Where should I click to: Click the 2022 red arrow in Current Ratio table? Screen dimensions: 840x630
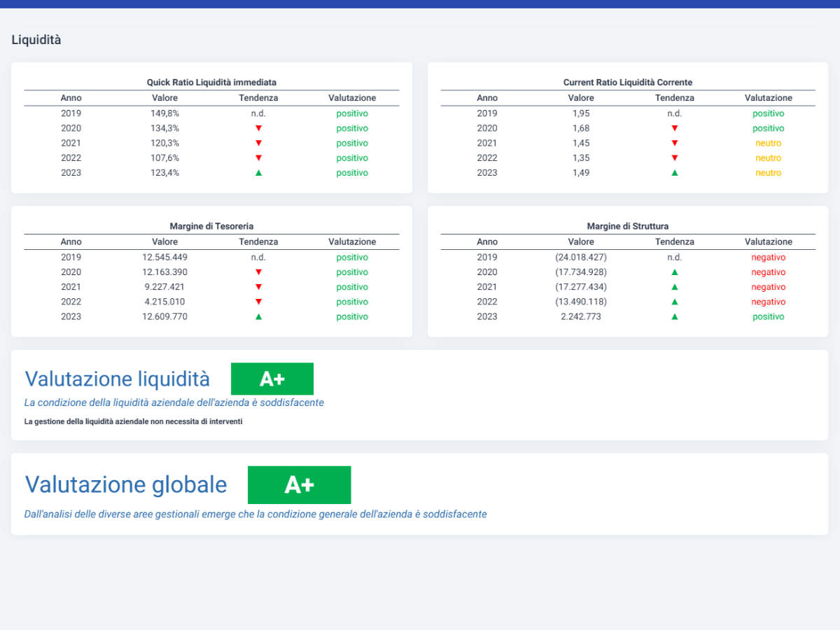point(675,158)
